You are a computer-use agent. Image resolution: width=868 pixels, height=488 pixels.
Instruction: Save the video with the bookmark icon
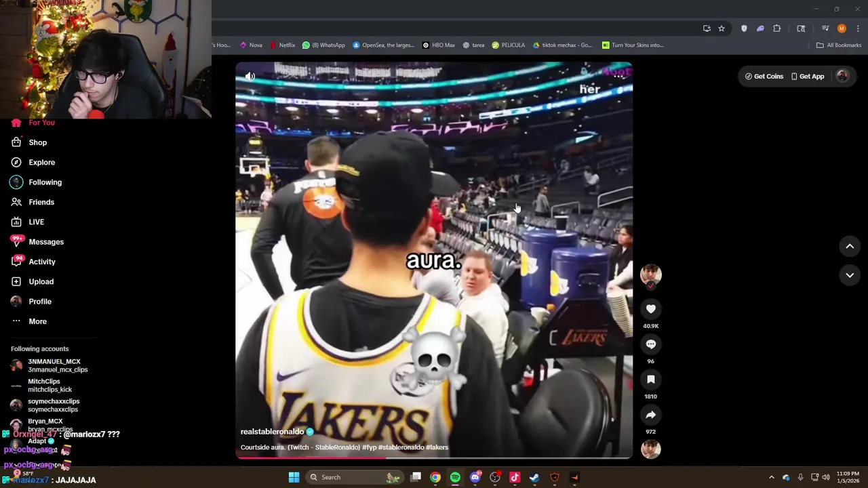coord(650,380)
